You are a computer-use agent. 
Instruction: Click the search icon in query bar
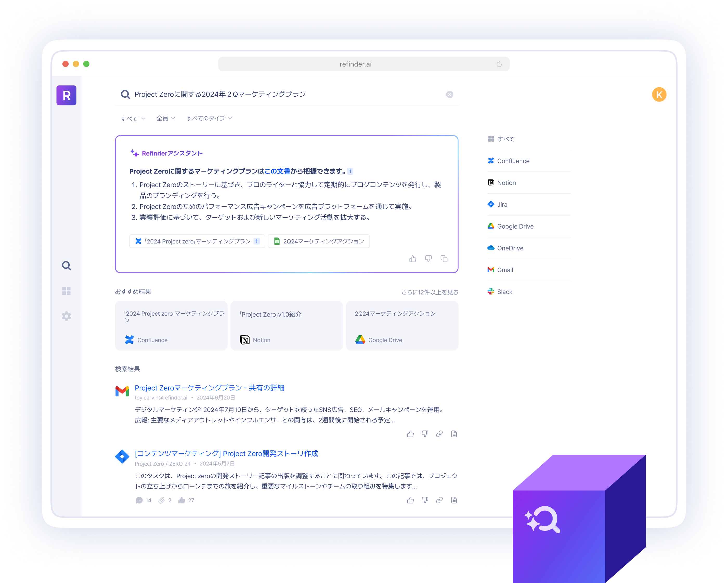126,95
